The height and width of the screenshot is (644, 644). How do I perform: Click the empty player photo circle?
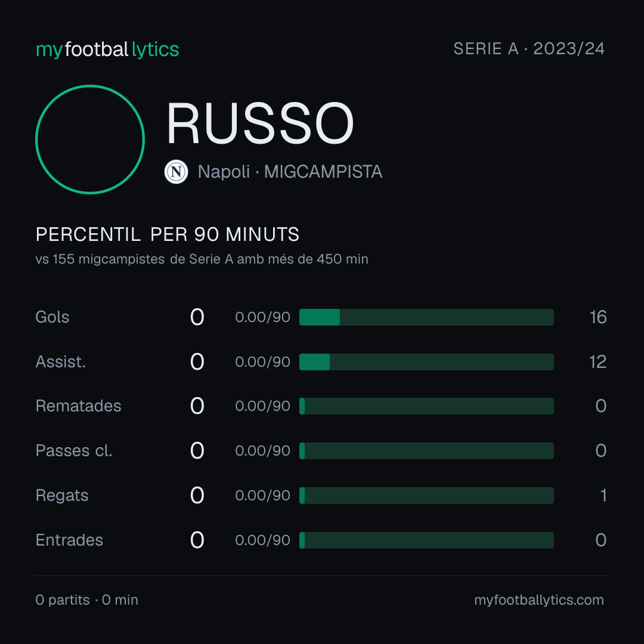click(90, 140)
